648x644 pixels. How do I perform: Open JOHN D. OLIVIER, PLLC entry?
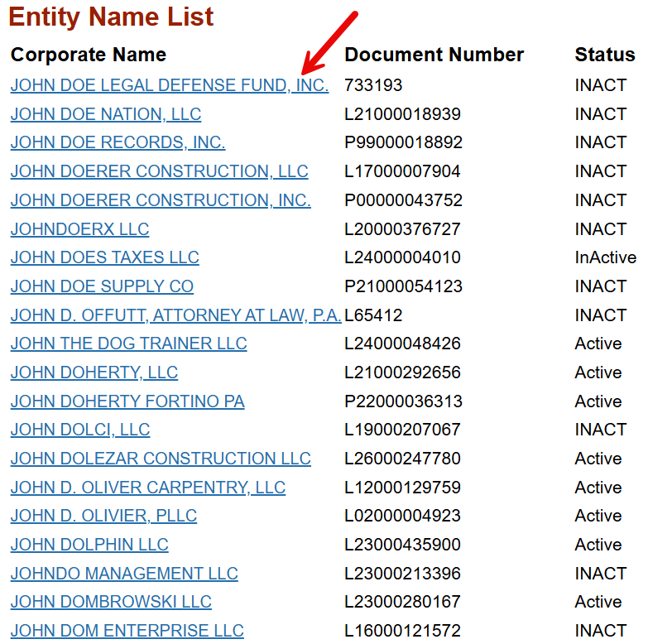point(103,516)
